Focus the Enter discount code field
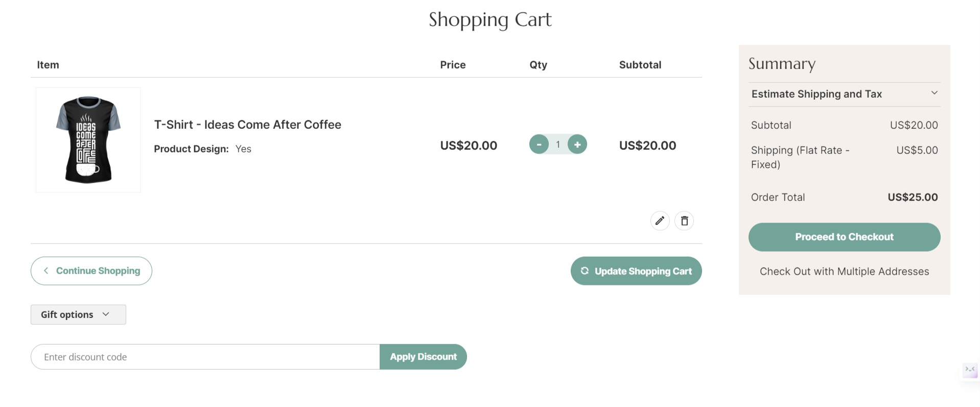980x407 pixels. point(205,357)
